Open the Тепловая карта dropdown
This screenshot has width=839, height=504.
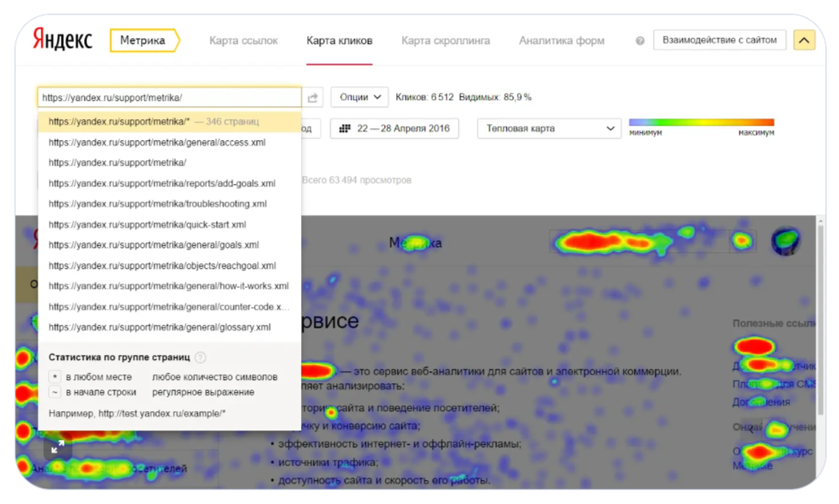(x=549, y=128)
